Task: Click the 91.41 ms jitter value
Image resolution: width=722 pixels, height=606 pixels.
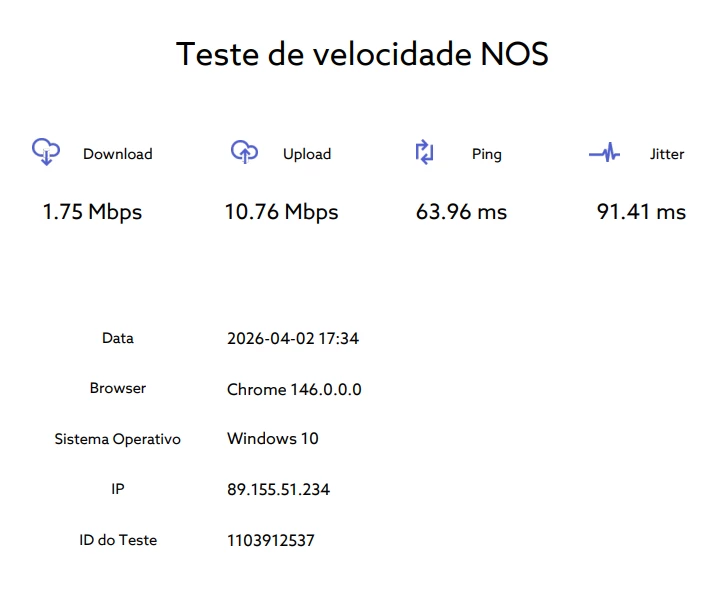Action: pos(641,212)
